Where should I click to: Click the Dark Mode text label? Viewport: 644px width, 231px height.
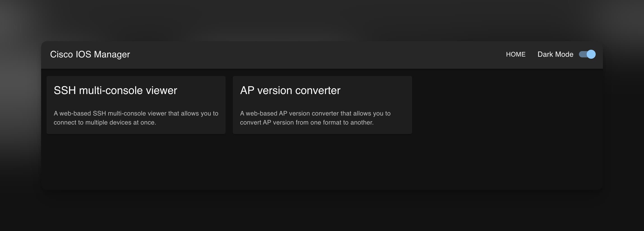pos(555,54)
